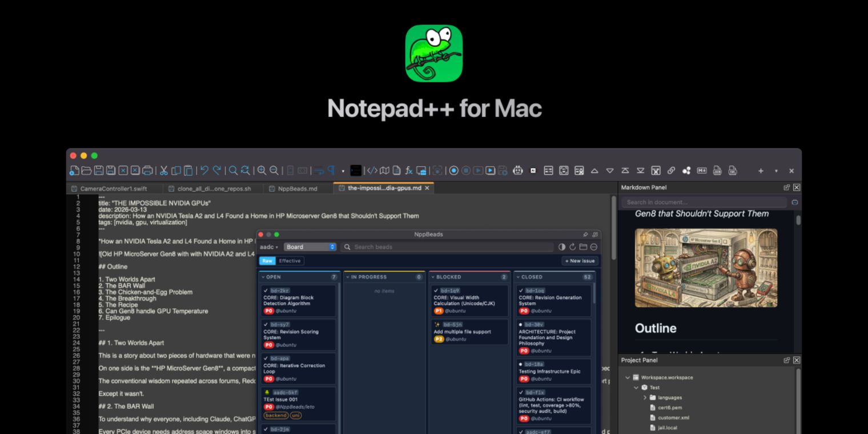Open the Board view combo box
Viewport: 868px width, 434px height.
310,247
